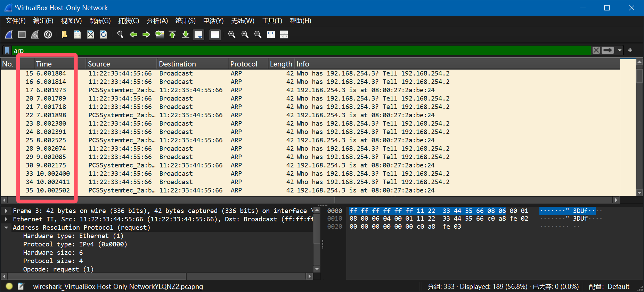
Task: Open the 分析(A) menu
Action: click(157, 21)
